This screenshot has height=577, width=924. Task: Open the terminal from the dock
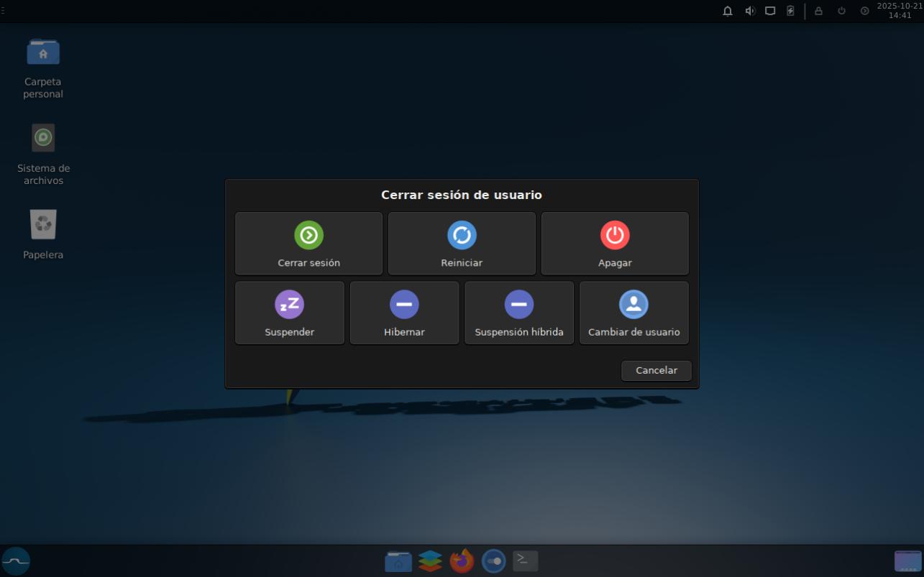(525, 560)
